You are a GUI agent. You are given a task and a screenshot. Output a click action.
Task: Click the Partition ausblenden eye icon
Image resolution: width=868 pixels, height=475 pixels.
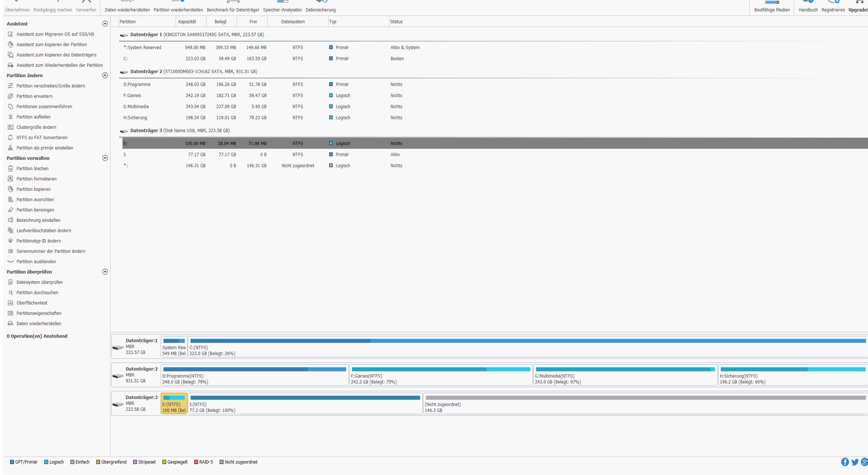tap(11, 262)
